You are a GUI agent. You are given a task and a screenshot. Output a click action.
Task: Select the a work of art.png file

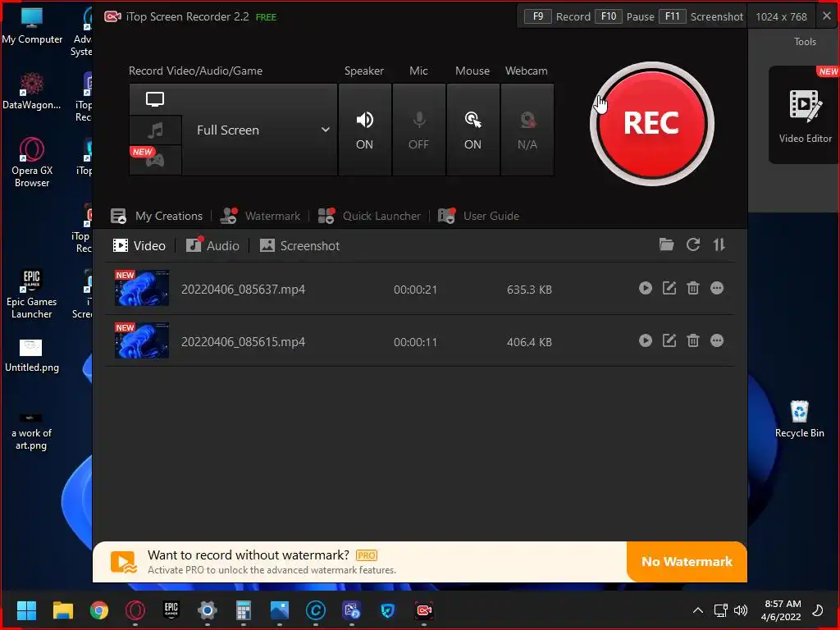point(31,431)
